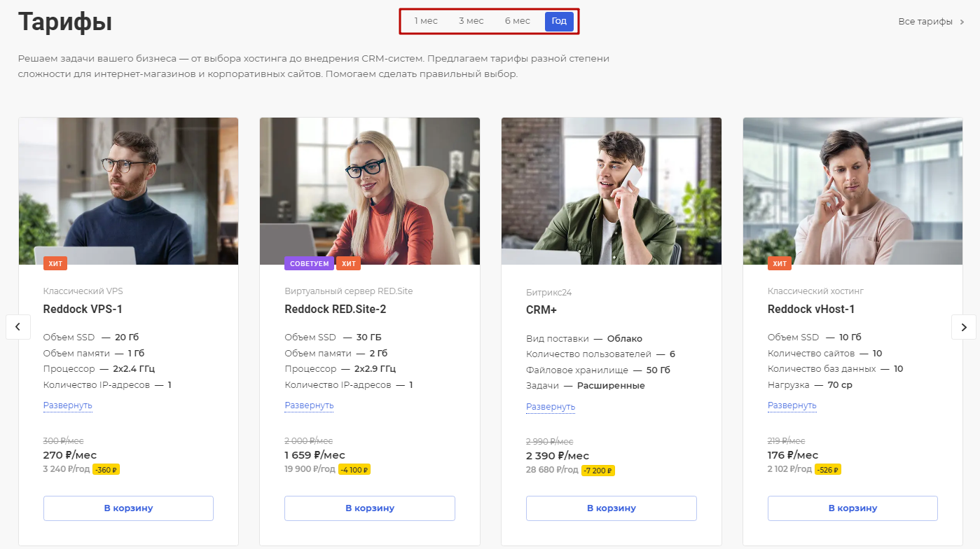This screenshot has height=549, width=980.
Task: Click the ХИТ badge on the Reddock vHost-1 card
Action: [780, 263]
